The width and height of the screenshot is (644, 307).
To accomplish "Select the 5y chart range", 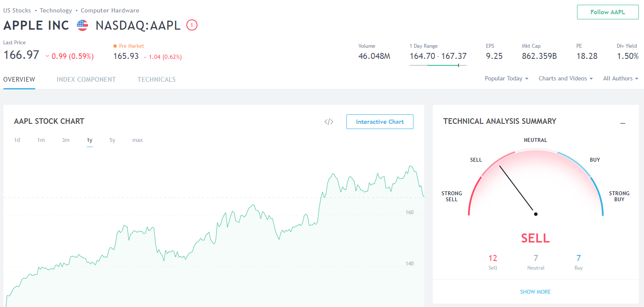I will [x=112, y=140].
